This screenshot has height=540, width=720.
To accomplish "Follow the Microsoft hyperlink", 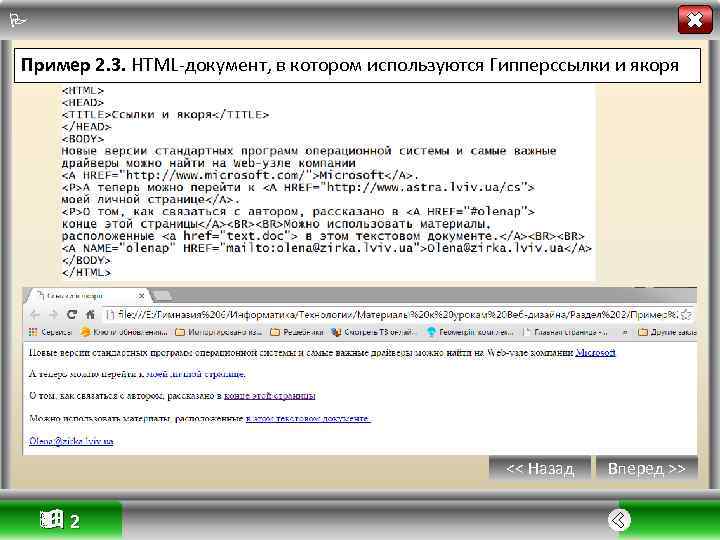I will [595, 353].
